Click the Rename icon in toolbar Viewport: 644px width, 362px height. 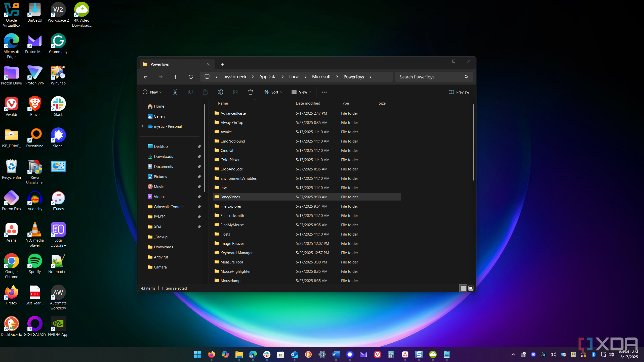[x=220, y=92]
